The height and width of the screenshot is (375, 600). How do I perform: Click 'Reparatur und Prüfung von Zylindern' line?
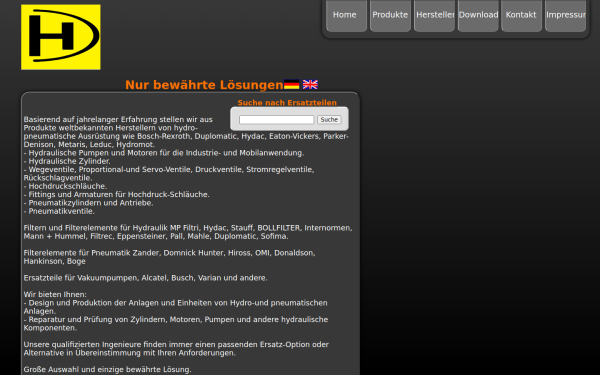pyautogui.click(x=176, y=323)
